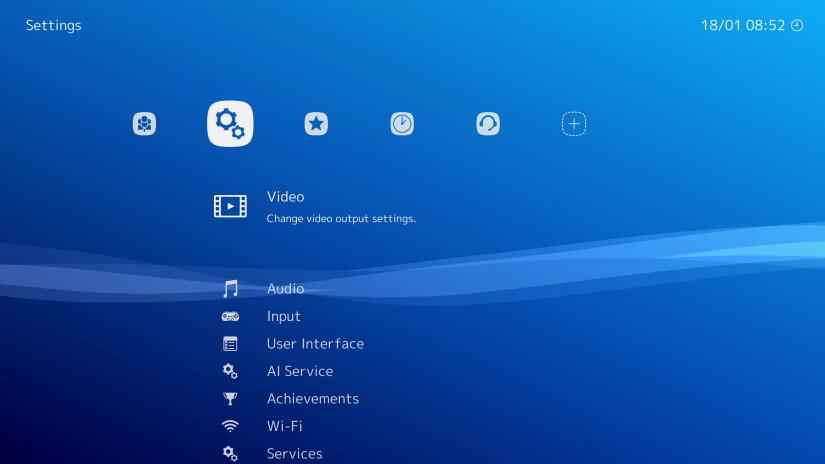The image size is (825, 464).
Task: Open the Services settings entry
Action: pos(295,453)
